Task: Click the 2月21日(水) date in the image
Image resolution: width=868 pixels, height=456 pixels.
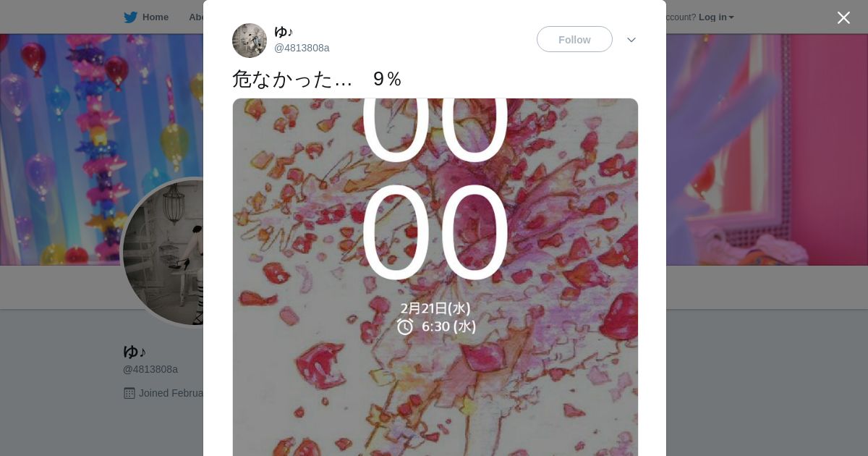Action: (x=435, y=308)
